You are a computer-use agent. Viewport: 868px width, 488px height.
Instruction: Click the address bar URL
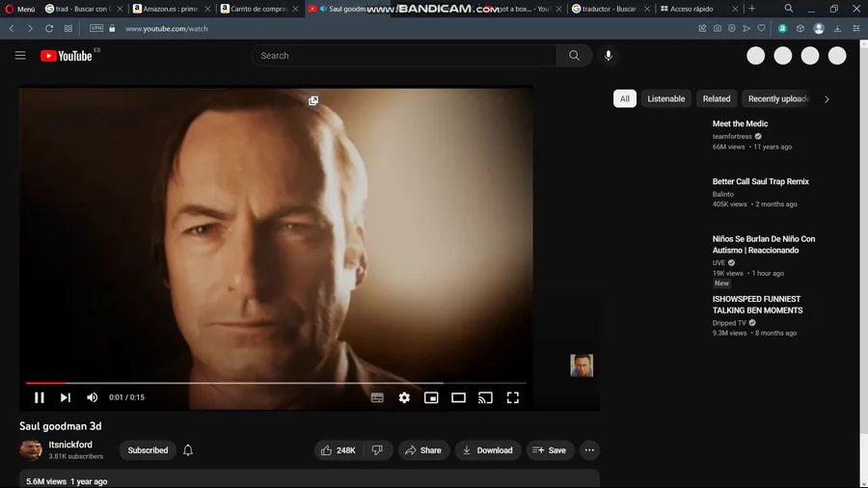tap(167, 29)
